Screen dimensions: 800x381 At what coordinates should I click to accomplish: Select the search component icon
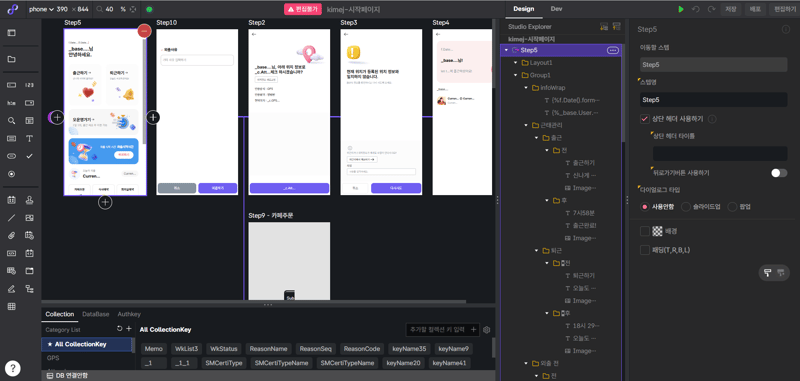(x=11, y=121)
